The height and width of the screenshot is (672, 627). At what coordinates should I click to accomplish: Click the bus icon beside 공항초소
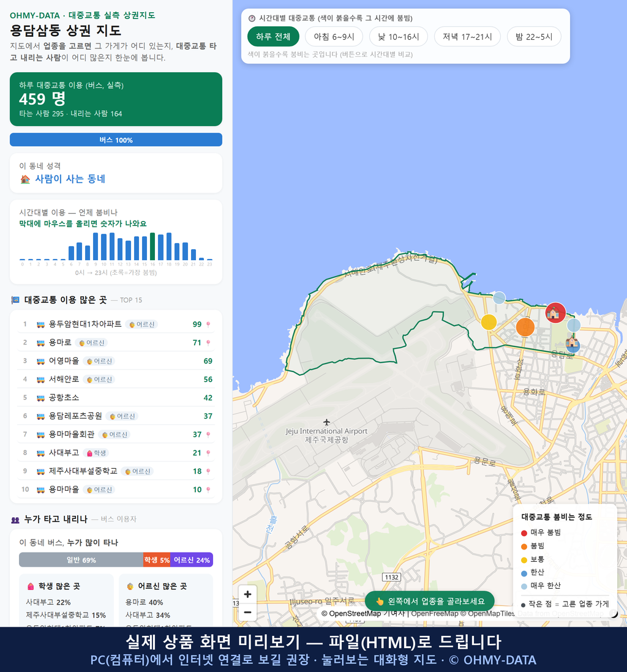40,398
